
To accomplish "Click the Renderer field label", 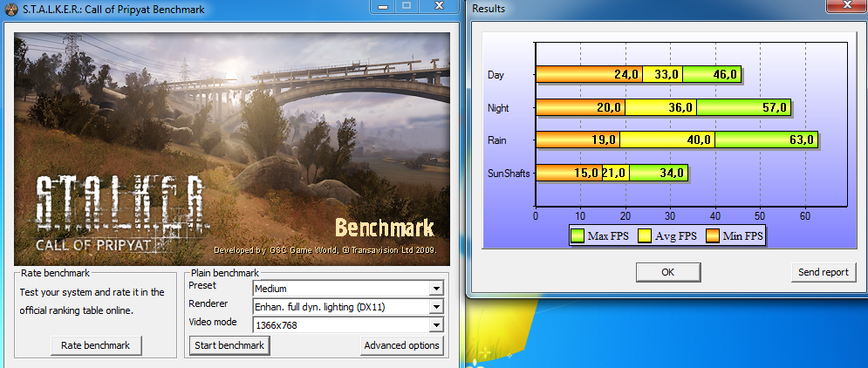I will point(208,303).
